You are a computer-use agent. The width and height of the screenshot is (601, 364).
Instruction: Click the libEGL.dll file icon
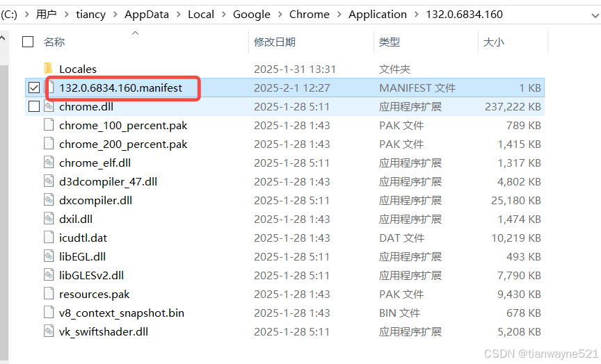tap(49, 256)
